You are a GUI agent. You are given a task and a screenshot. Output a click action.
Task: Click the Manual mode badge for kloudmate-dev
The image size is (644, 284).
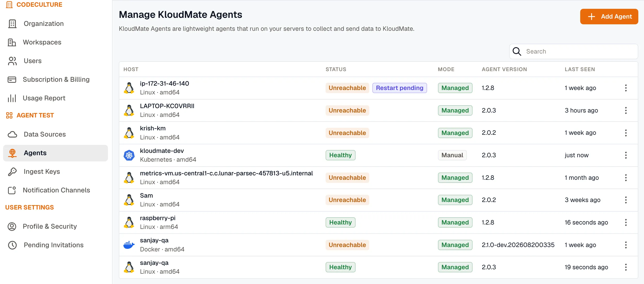(x=452, y=155)
